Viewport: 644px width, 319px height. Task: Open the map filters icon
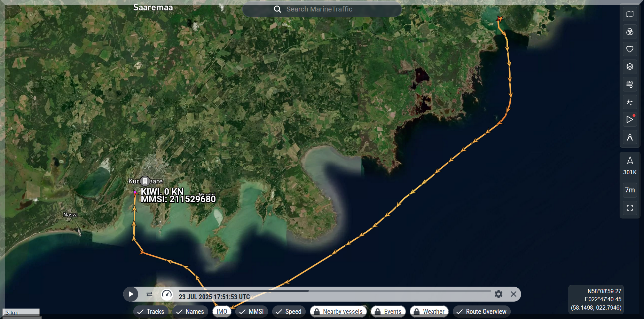(x=630, y=32)
